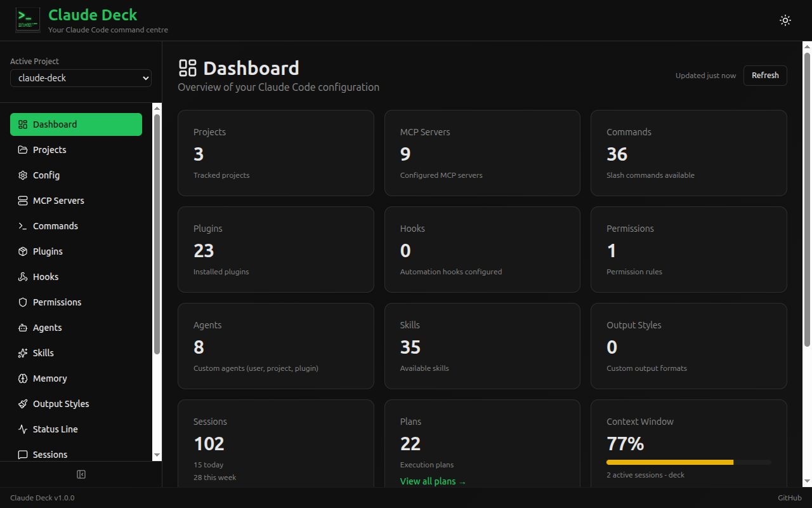Click the Skills icon in the sidebar

(x=22, y=352)
